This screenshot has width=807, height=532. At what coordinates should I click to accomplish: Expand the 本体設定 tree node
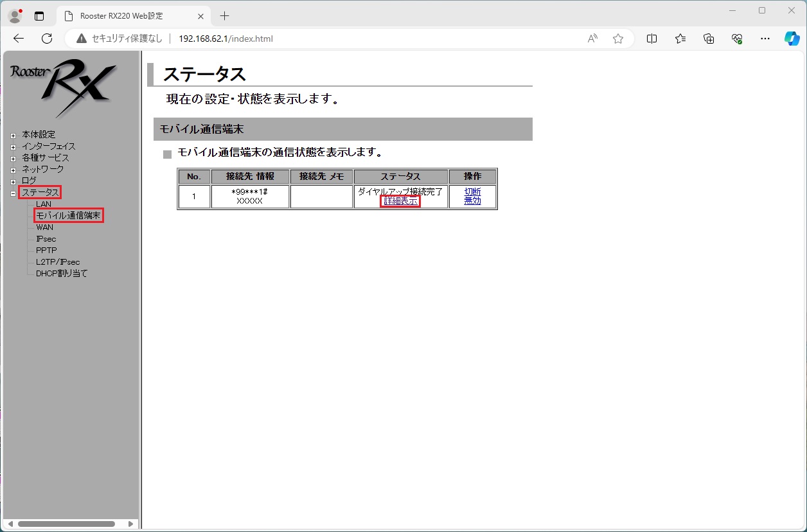pyautogui.click(x=13, y=136)
